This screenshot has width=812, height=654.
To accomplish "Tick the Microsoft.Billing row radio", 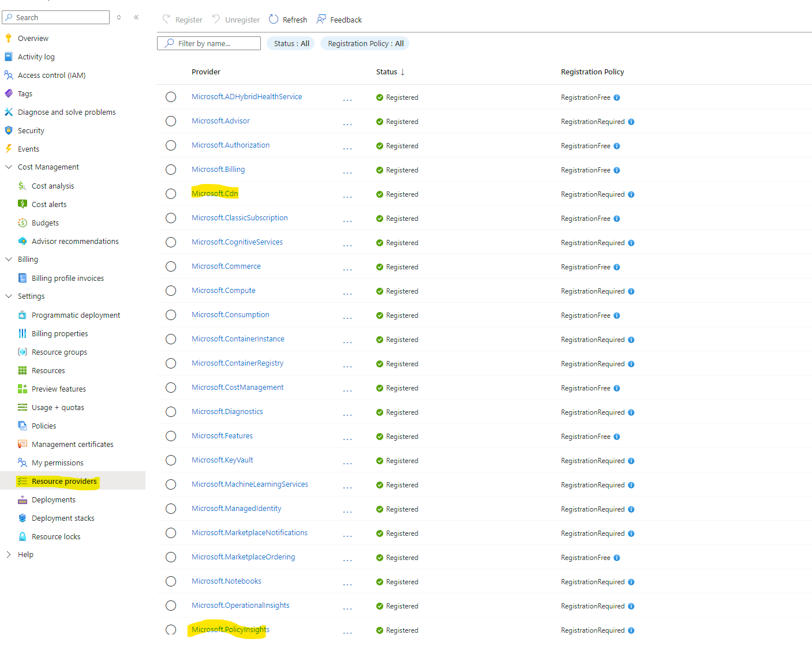I will 171,170.
